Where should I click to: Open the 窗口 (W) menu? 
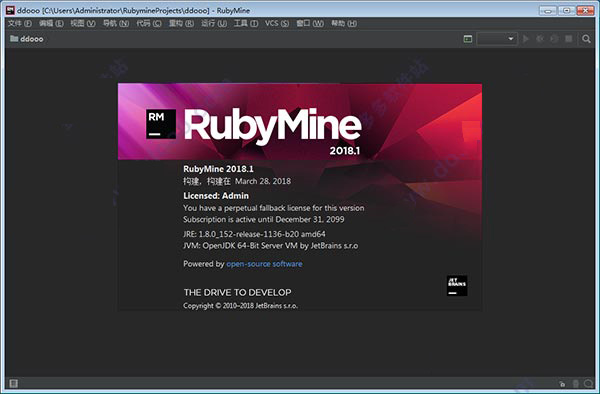[x=310, y=23]
